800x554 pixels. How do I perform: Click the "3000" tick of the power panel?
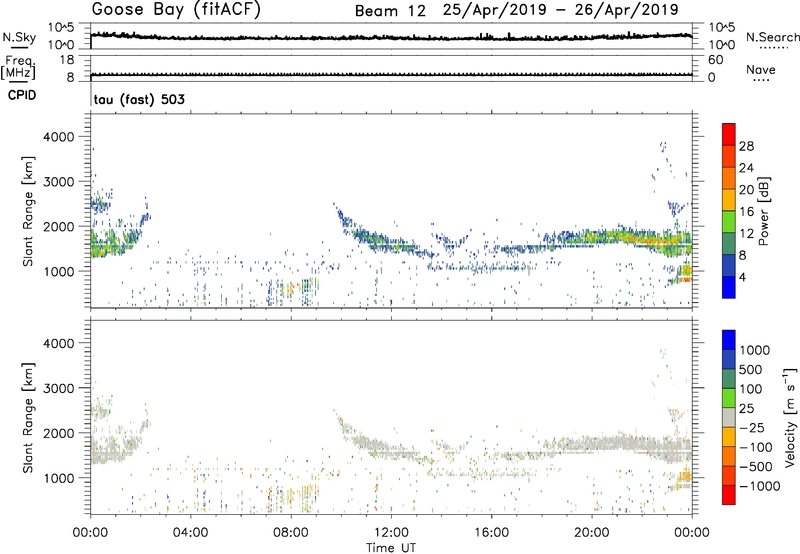[59, 182]
